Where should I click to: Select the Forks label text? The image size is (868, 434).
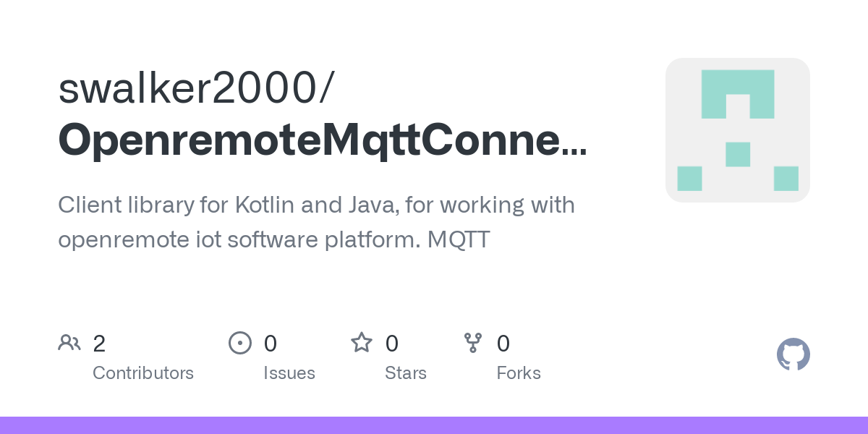point(519,373)
